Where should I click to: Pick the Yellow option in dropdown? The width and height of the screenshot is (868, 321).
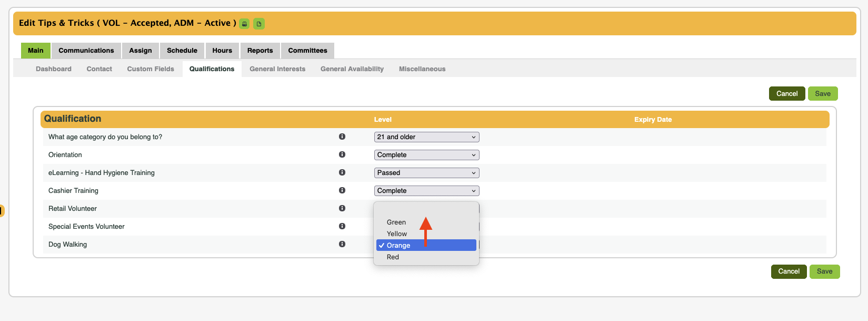tap(397, 234)
